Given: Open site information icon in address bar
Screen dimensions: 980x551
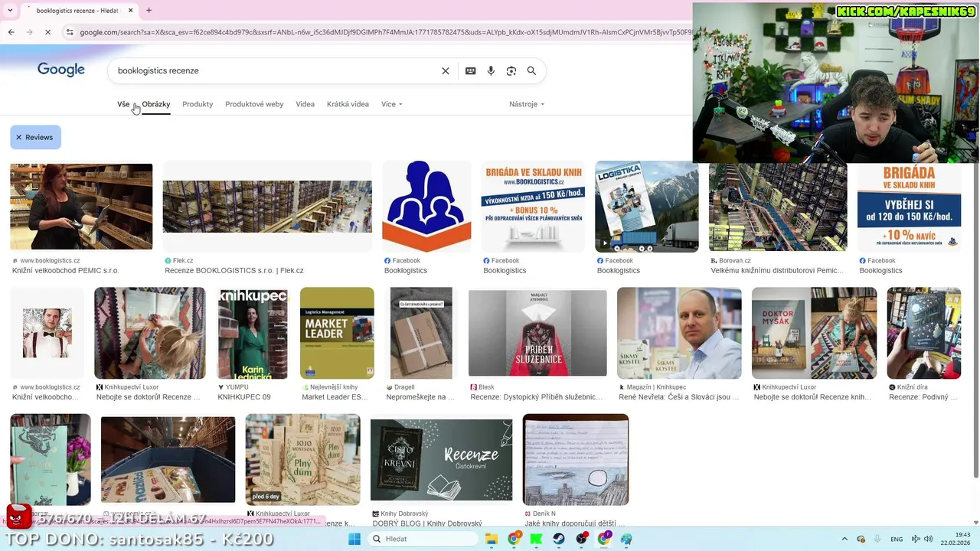Looking at the screenshot, I should (x=70, y=32).
